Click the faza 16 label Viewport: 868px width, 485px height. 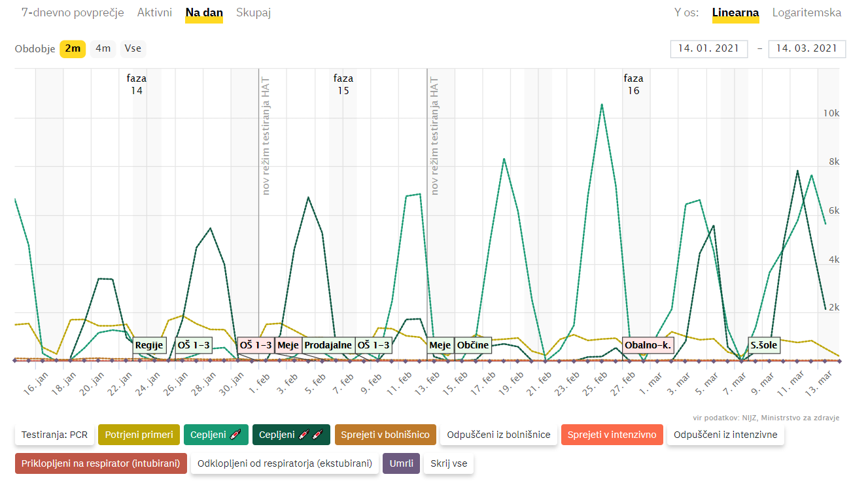633,84
